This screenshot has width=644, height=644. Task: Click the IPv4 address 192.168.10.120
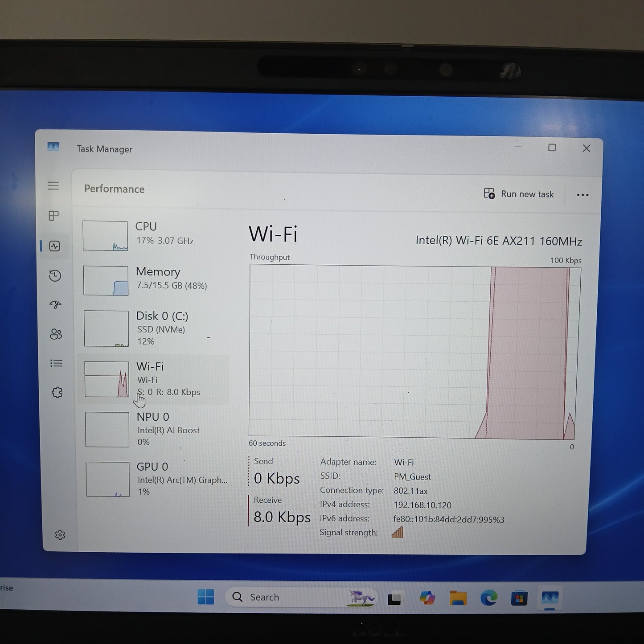(422, 505)
